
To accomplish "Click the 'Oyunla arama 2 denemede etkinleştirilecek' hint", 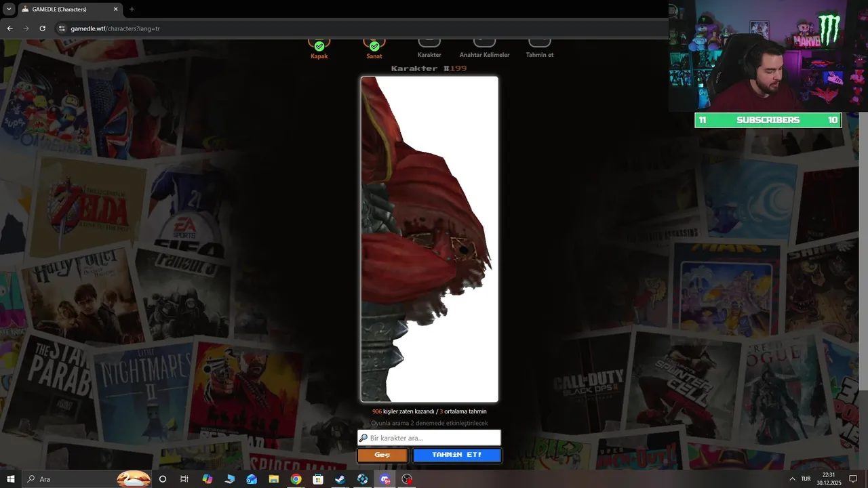I will pyautogui.click(x=429, y=423).
